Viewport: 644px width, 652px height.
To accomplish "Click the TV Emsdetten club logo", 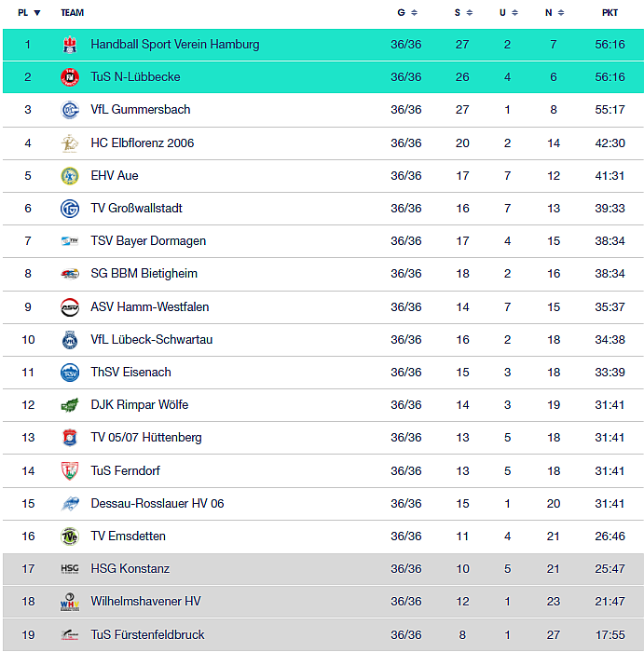I will pyautogui.click(x=70, y=537).
